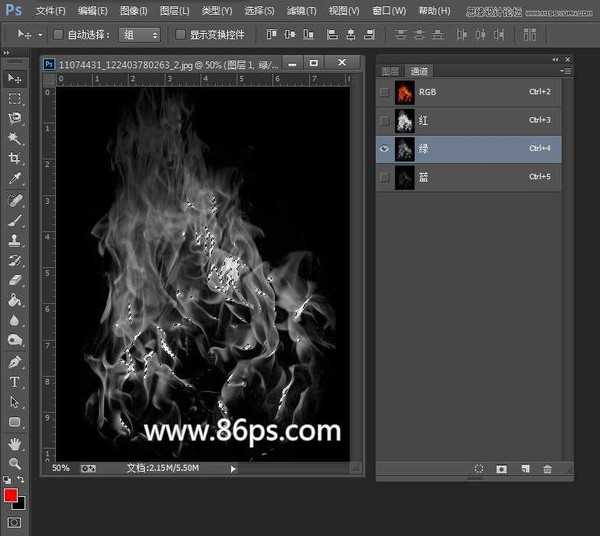Screen dimensions: 600x536
Task: Select the Lasso tool
Action: (15, 118)
